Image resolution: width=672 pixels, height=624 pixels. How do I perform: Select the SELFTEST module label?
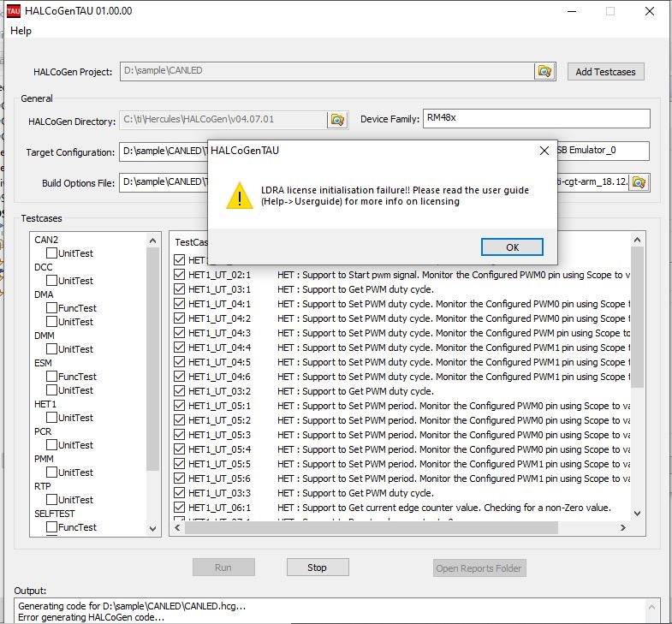(x=55, y=514)
